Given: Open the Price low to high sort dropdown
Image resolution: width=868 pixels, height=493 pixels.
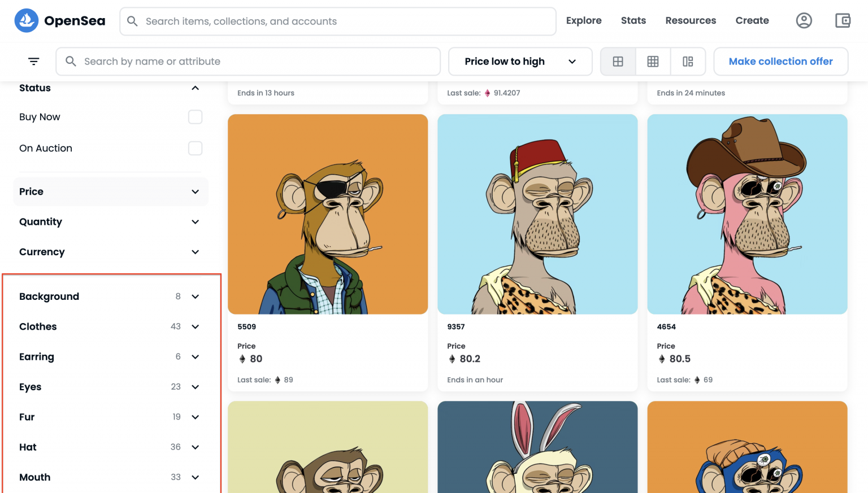Looking at the screenshot, I should 519,61.
